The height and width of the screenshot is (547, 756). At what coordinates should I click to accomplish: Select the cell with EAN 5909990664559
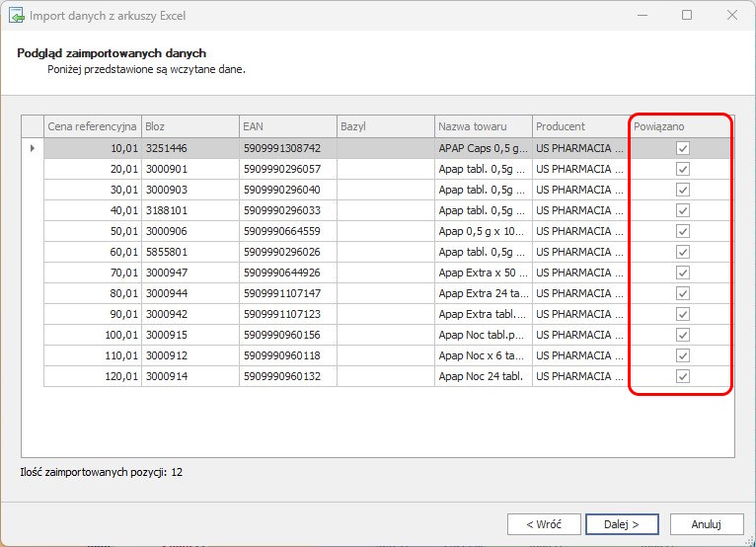(286, 231)
